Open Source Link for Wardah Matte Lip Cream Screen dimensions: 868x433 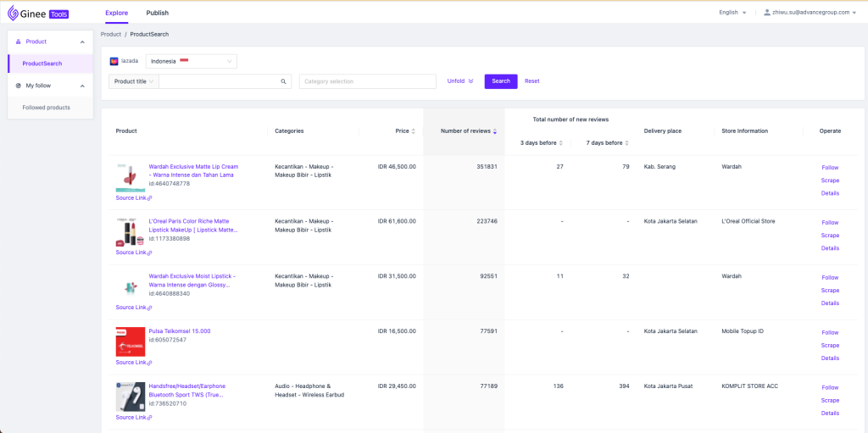point(133,197)
